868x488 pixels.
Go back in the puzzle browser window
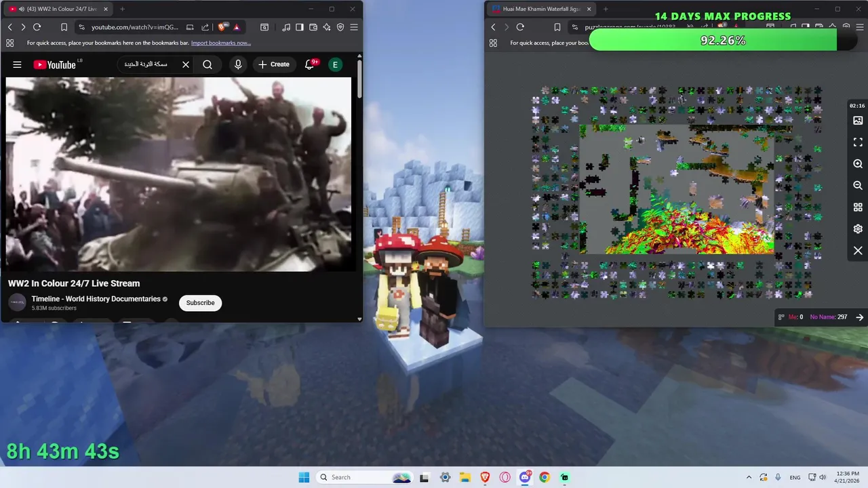point(493,27)
